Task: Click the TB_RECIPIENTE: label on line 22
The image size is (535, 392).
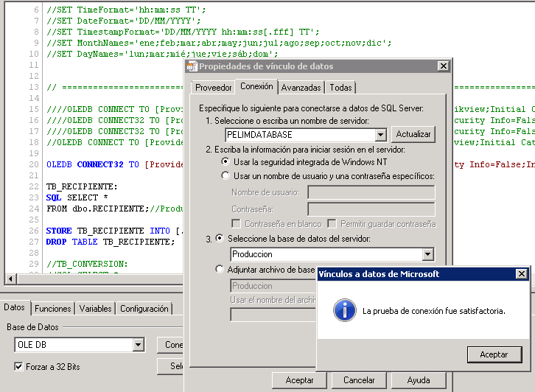Action: (x=82, y=186)
